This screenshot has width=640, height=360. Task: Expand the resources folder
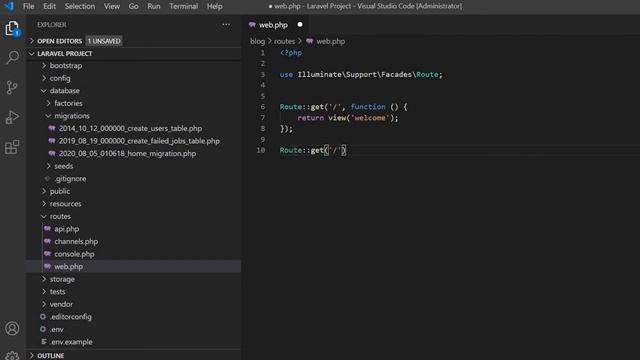44,204
